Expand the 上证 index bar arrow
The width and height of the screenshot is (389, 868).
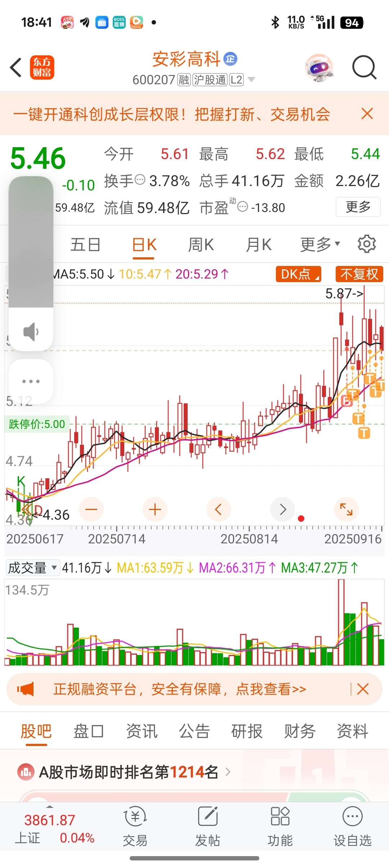point(50,806)
